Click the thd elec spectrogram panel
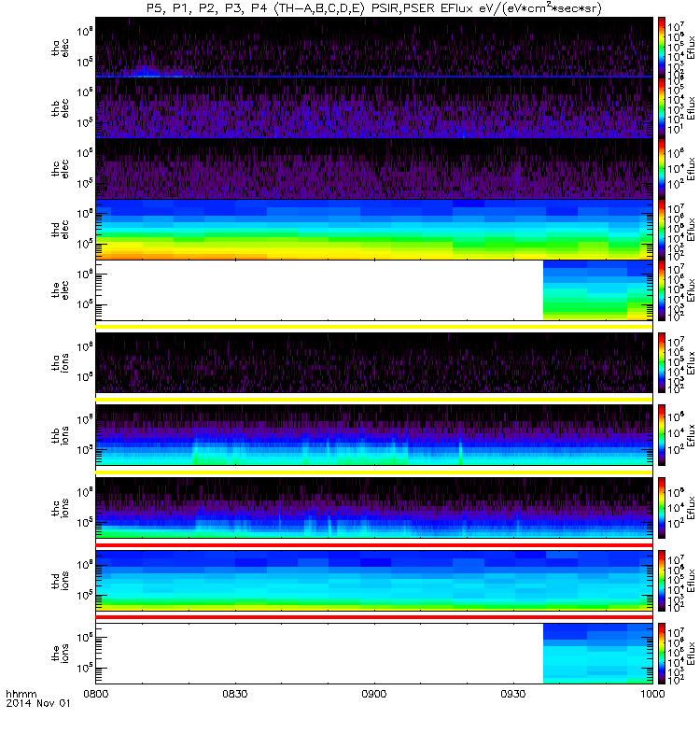 (374, 230)
